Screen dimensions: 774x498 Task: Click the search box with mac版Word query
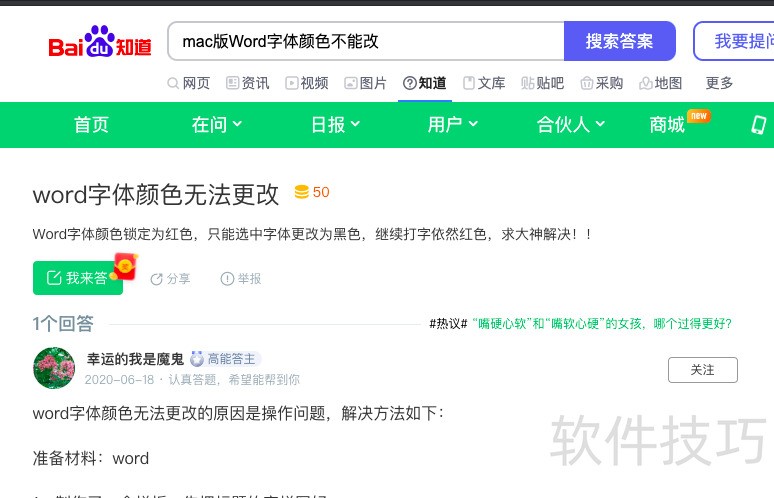tap(366, 41)
